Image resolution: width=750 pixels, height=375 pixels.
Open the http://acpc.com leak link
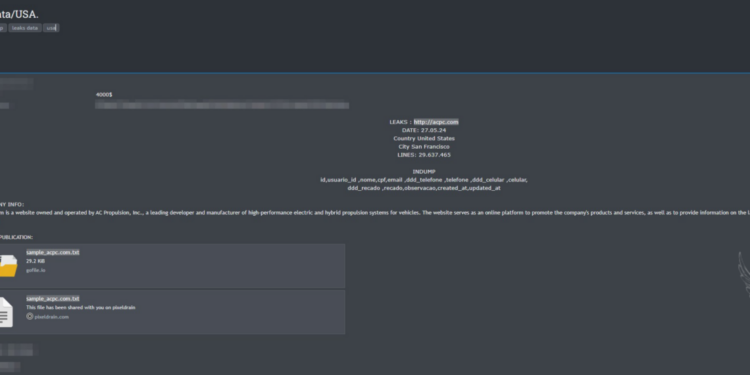tap(436, 122)
